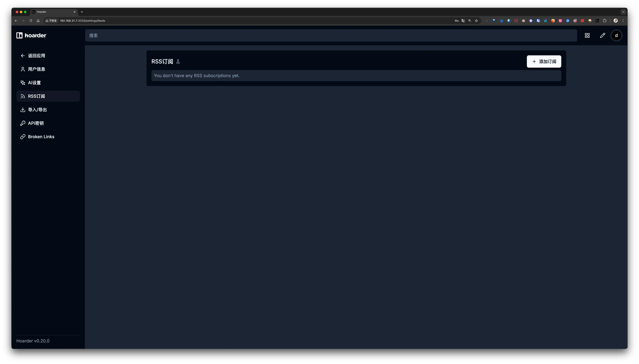Screen dimensions: 639x364
Task: Open the user avatar menu
Action: point(616,35)
